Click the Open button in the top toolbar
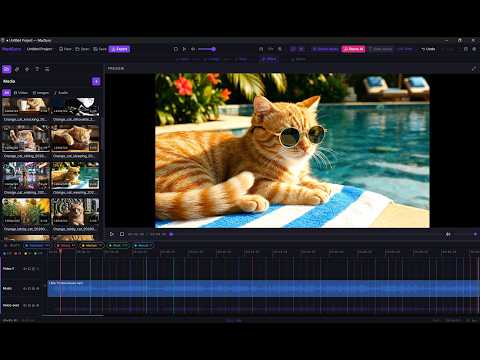Image resolution: width=480 pixels, height=360 pixels. click(x=82, y=49)
